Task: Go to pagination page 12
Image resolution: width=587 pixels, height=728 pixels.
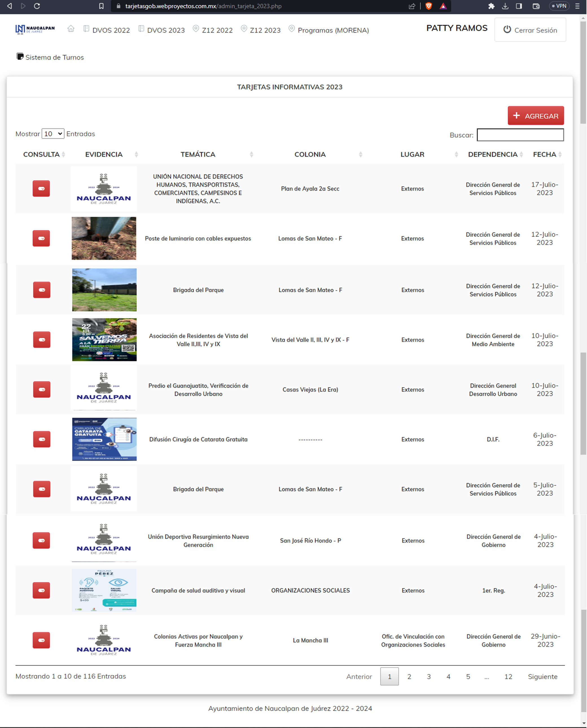Action: tap(508, 677)
